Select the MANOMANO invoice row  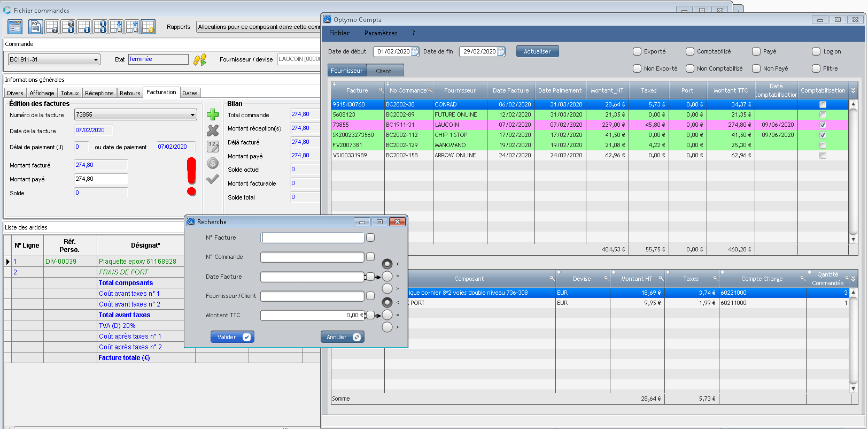point(590,145)
